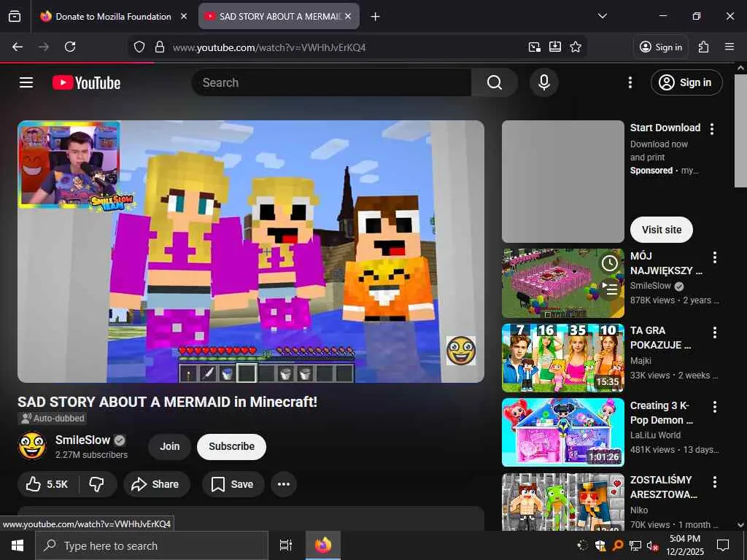
Task: Open the muted volume tray icon
Action: tap(652, 545)
